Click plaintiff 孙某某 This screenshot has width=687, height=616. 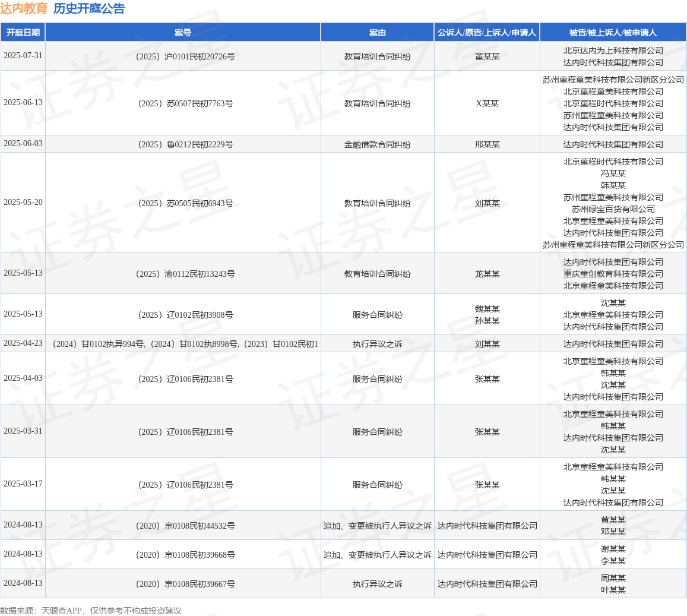pos(487,321)
